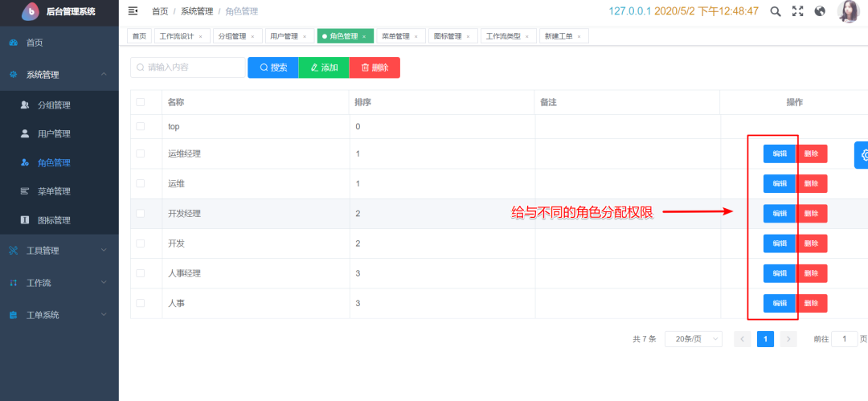This screenshot has width=868, height=401.
Task: Go to previous page arrow
Action: point(742,339)
